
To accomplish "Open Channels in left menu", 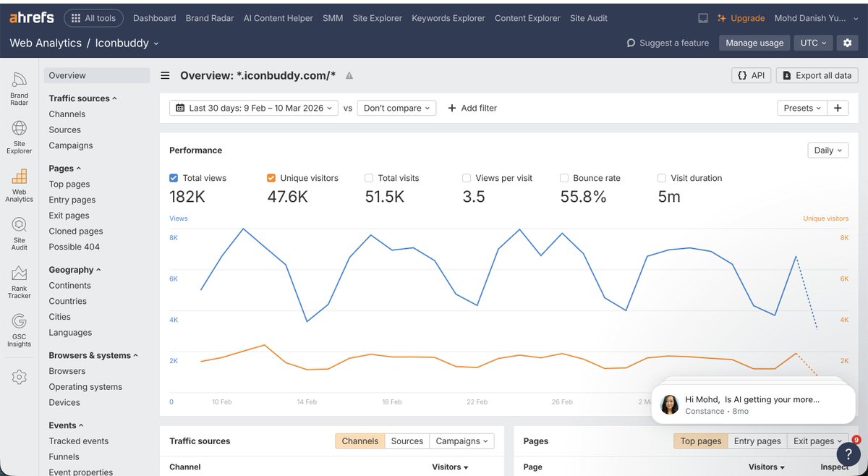I will tap(67, 114).
